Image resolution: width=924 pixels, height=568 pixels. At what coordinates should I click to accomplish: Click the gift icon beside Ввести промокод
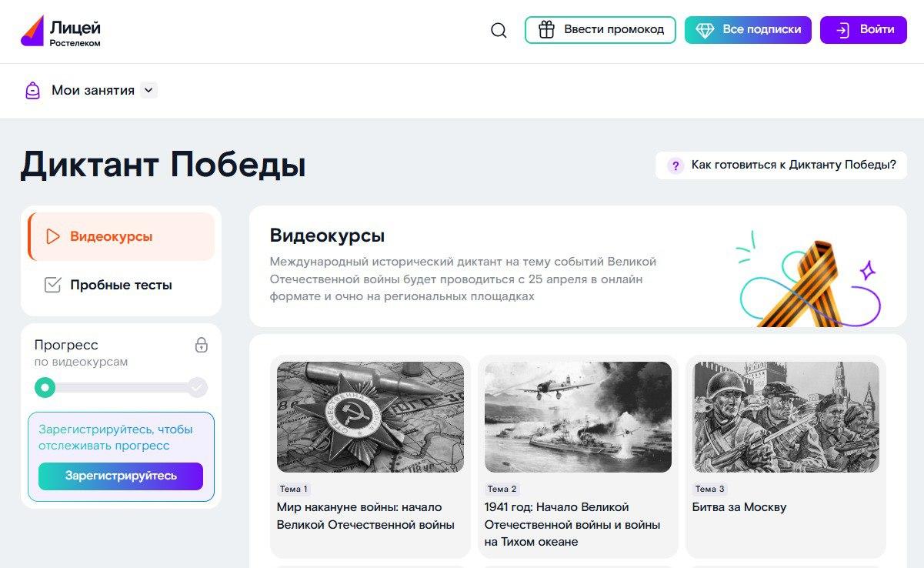[546, 30]
